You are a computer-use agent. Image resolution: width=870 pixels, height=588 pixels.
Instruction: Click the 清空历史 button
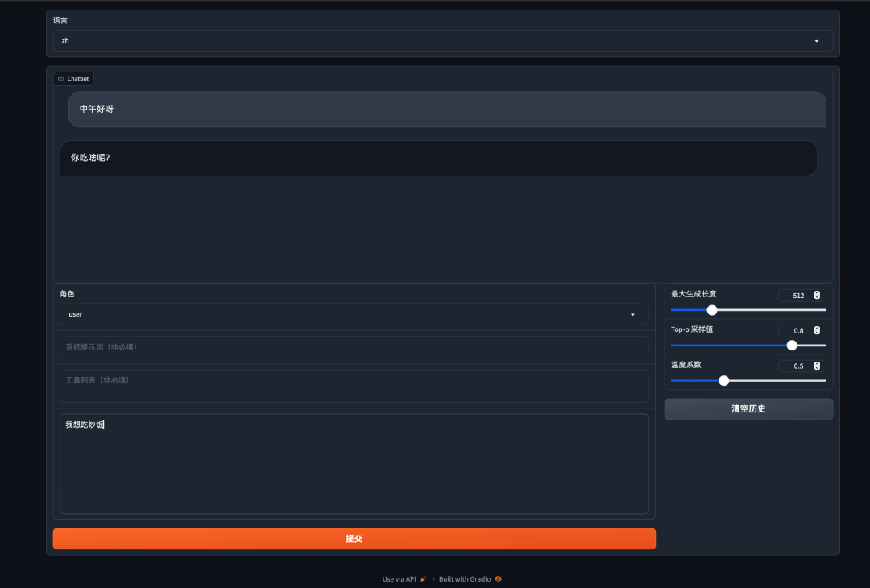point(748,409)
